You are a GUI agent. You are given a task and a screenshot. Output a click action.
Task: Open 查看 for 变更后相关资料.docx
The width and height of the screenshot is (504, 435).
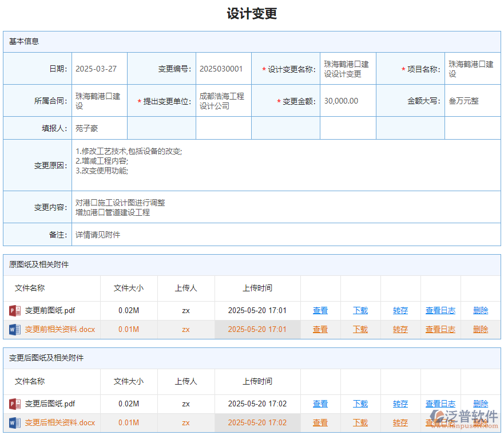(x=320, y=422)
